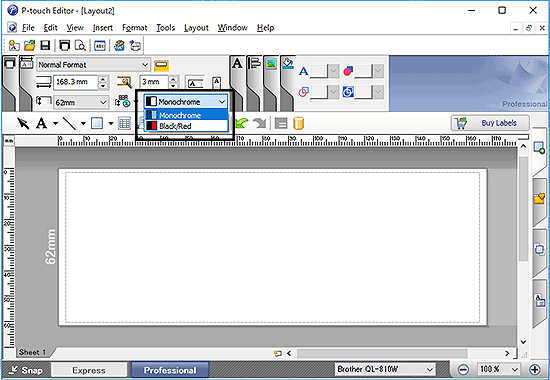The height and width of the screenshot is (380, 550).
Task: Save the layout with the floppy icon
Action: pos(45,45)
